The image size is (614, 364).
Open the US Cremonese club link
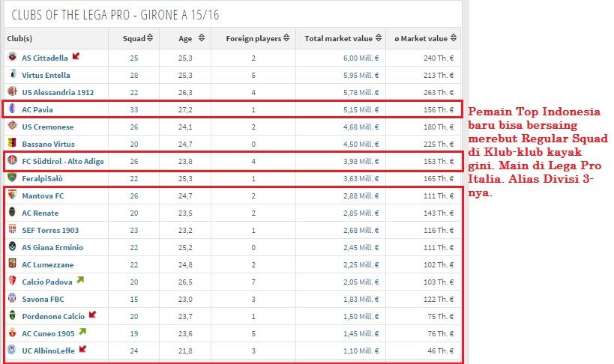[x=48, y=127]
